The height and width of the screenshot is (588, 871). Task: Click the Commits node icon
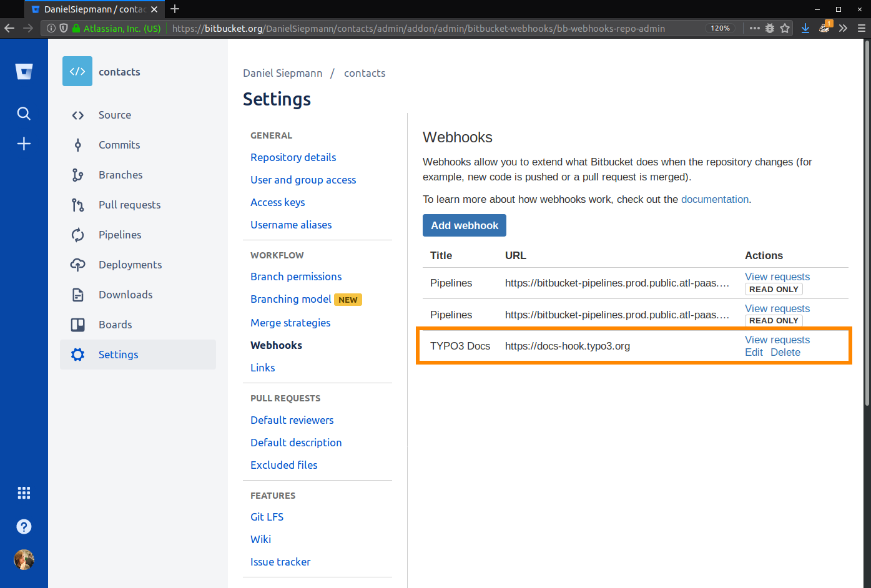(77, 145)
